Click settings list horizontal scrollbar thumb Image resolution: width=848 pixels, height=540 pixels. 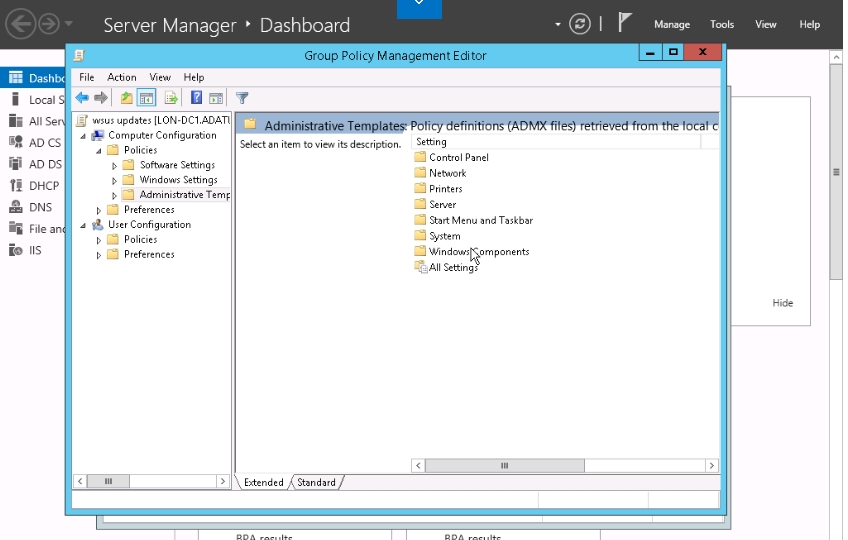[505, 465]
